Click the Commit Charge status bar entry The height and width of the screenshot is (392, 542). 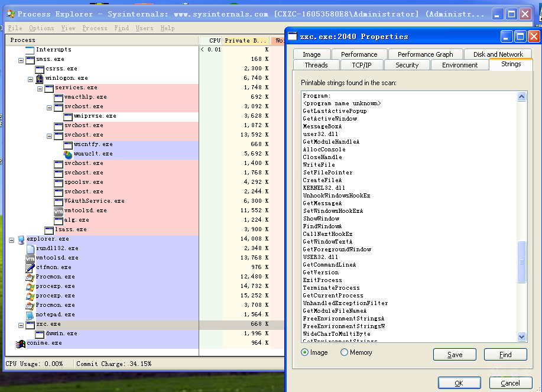113,364
